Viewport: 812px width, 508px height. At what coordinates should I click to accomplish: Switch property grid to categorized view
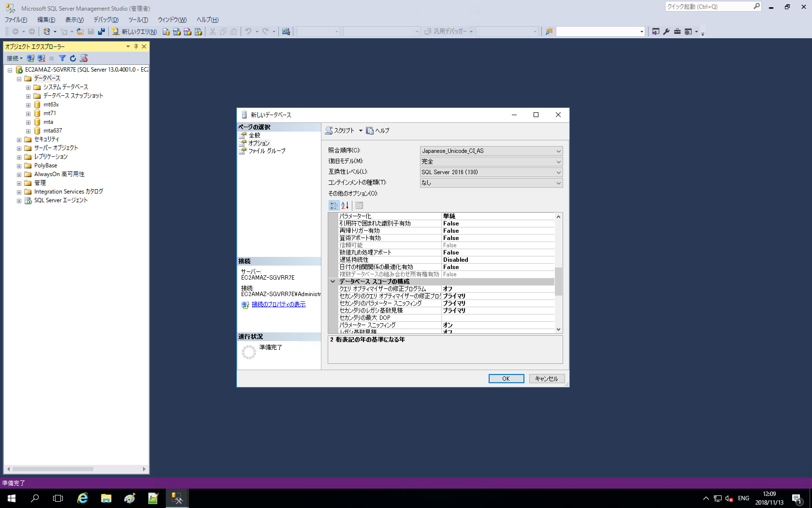(334, 205)
